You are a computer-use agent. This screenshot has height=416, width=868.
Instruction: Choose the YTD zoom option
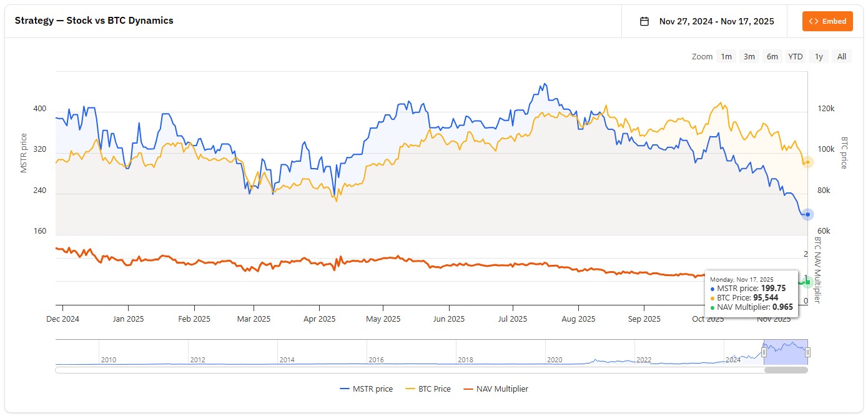(x=795, y=56)
